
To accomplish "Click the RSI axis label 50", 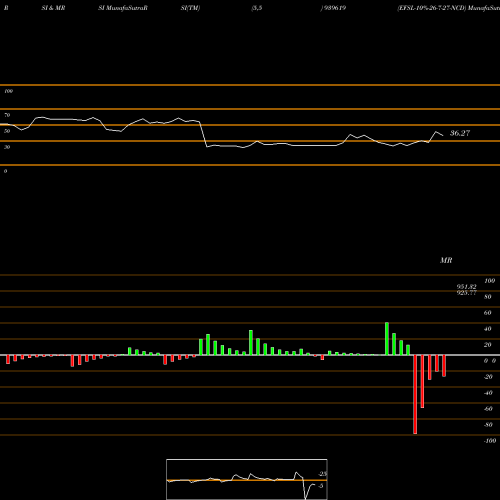I will point(7,131).
